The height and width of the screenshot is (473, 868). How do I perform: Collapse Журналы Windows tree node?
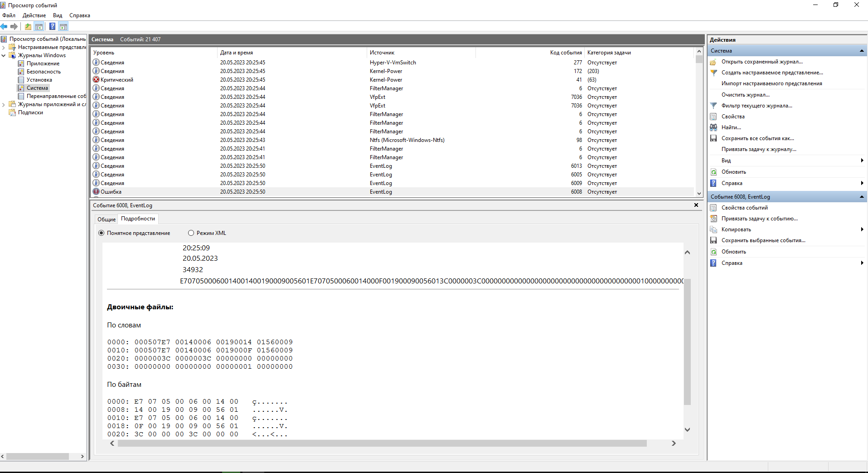[x=4, y=55]
